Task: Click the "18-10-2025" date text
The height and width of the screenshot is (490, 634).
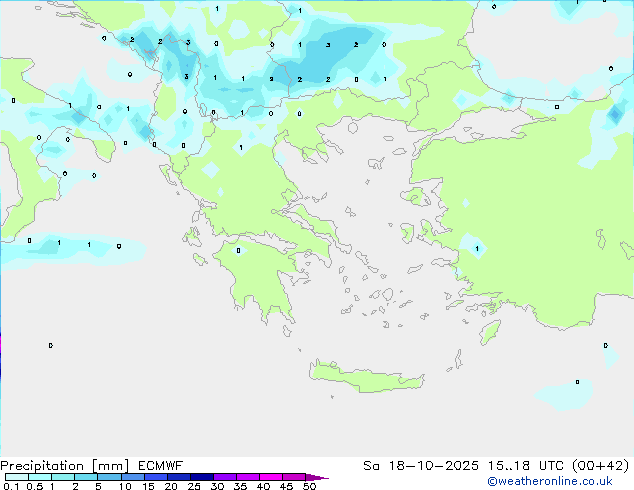Action: 433,466
